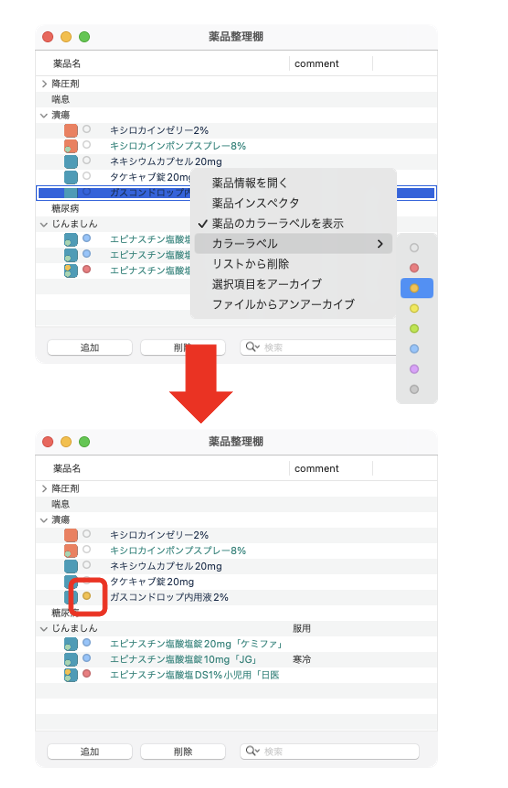The height and width of the screenshot is (788, 508).
Task: Collapse 潰瘍 group in lower window
Action: tap(44, 520)
